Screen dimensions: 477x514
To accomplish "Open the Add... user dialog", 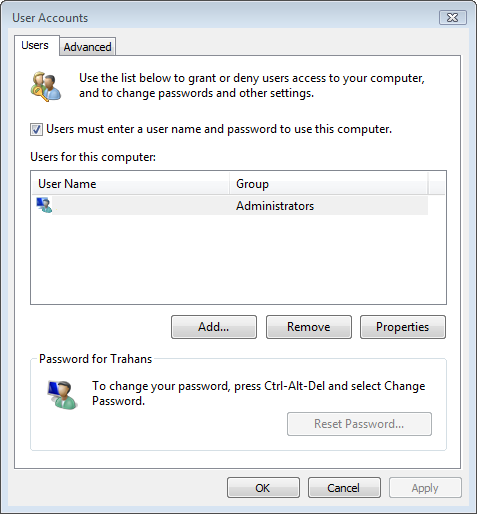I will [x=214, y=327].
